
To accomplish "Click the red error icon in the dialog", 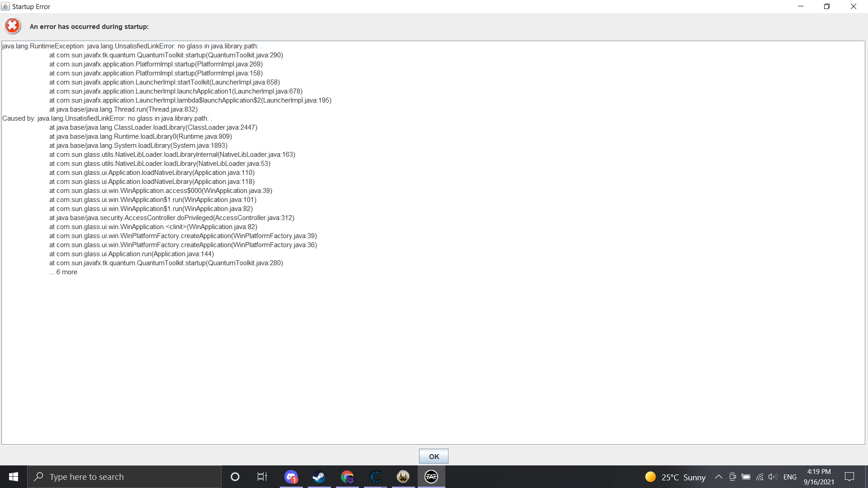I will [12, 26].
